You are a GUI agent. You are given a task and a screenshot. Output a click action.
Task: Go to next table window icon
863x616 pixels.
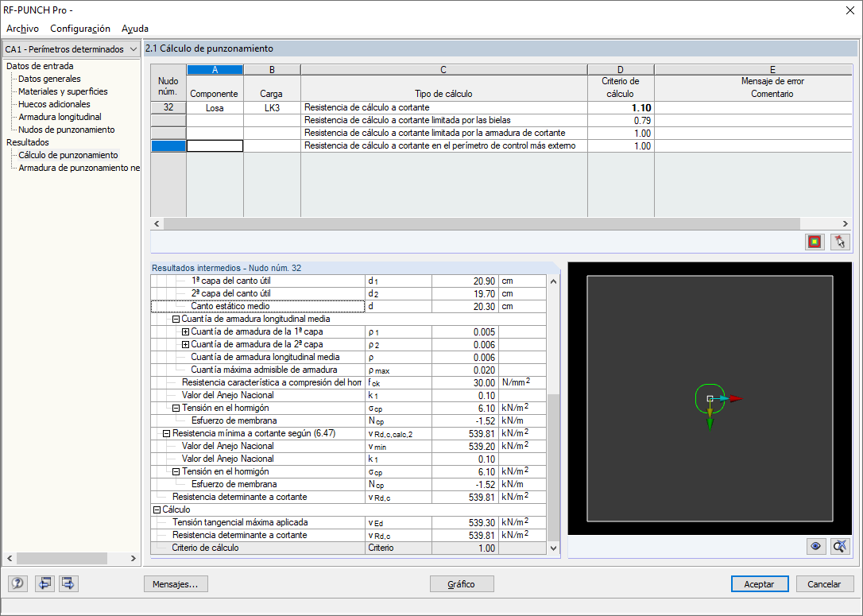pos(68,583)
